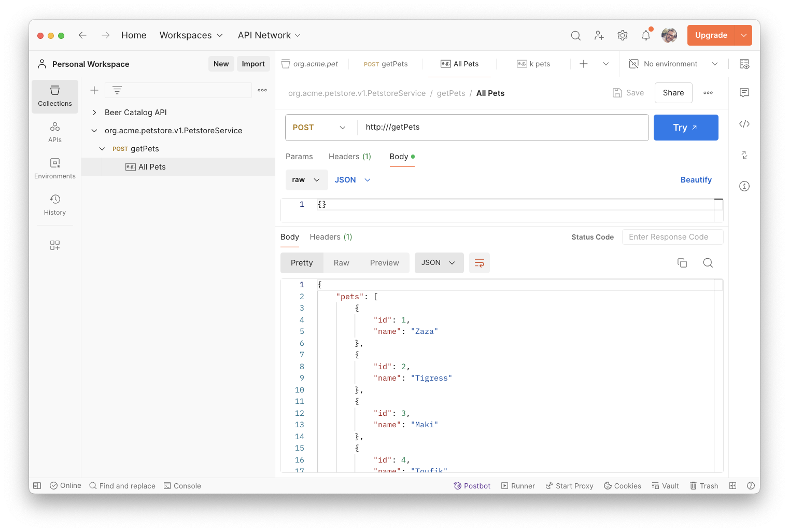Copy the response body using copy icon
The height and width of the screenshot is (532, 789).
pos(682,263)
